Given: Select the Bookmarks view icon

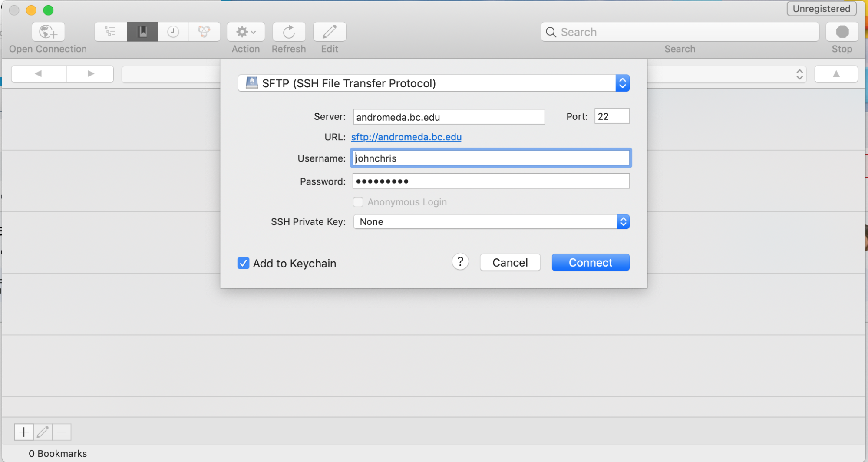Looking at the screenshot, I should pyautogui.click(x=142, y=32).
